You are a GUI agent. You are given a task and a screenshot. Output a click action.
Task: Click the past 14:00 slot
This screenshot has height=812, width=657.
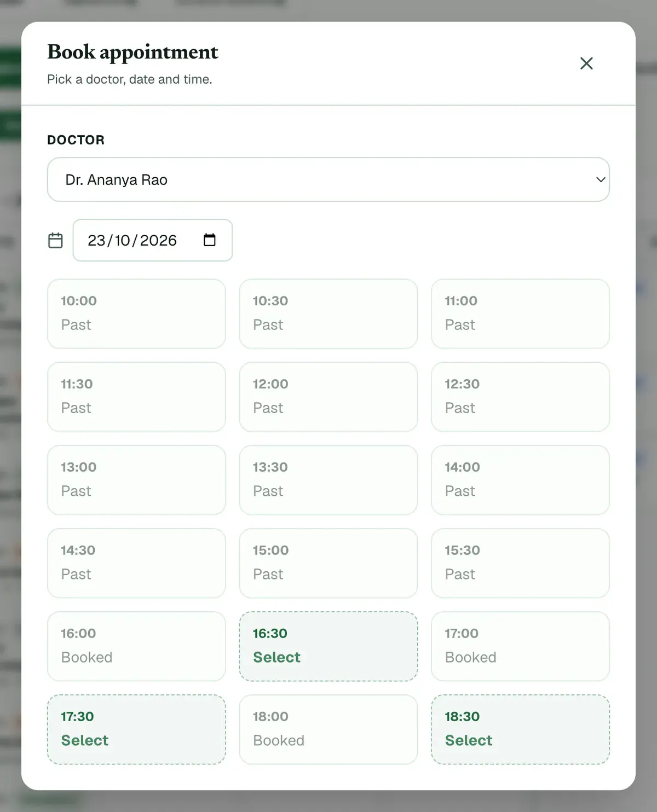[x=520, y=480]
